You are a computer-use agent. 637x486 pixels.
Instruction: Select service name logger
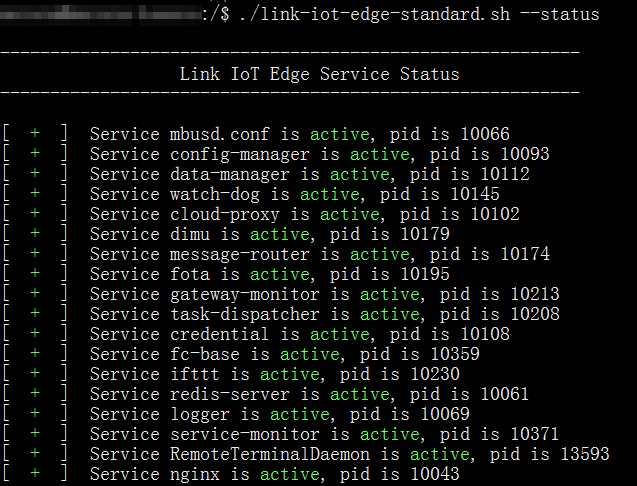click(x=199, y=414)
